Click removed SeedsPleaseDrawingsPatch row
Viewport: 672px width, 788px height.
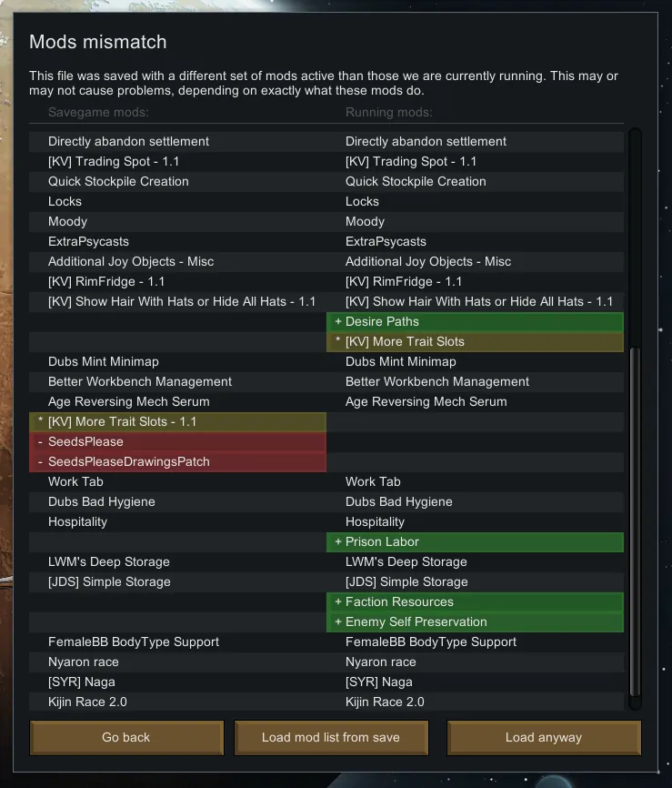[x=177, y=461]
